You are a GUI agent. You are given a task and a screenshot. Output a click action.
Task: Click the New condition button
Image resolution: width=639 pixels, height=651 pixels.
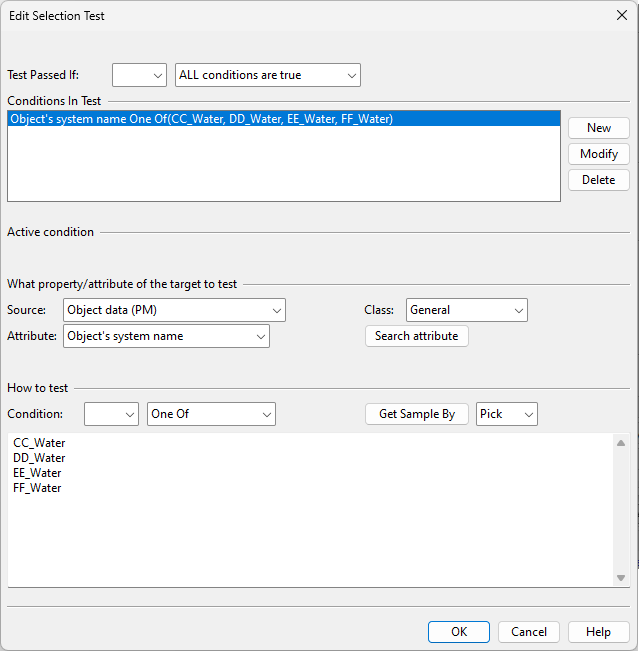point(598,128)
